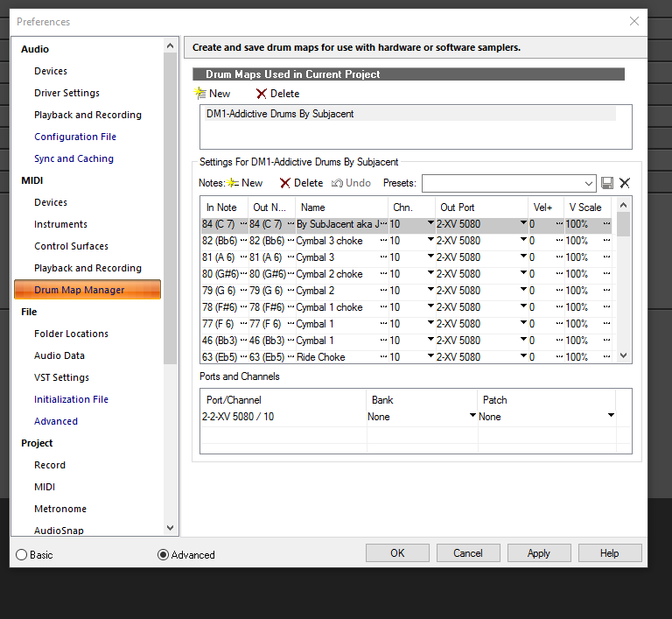Select DM1-Addictive Drums By Subjacent drum map
The height and width of the screenshot is (619, 672).
point(280,114)
